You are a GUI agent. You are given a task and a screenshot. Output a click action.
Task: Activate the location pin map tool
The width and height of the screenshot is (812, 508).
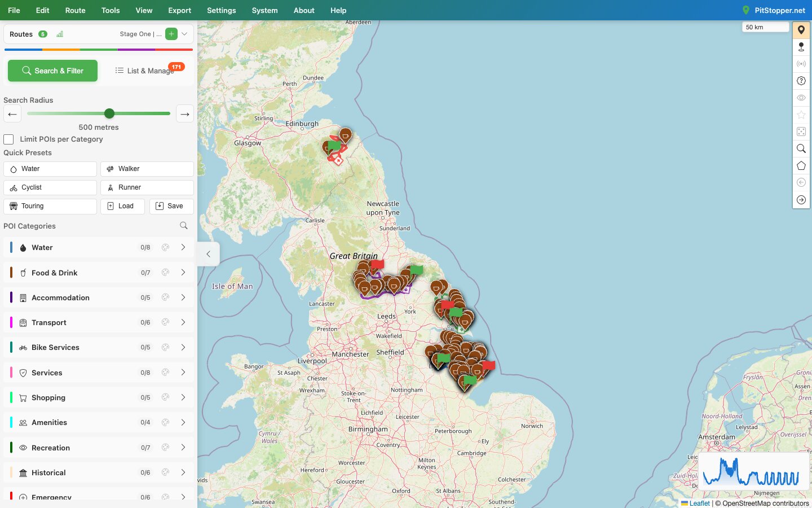(801, 30)
